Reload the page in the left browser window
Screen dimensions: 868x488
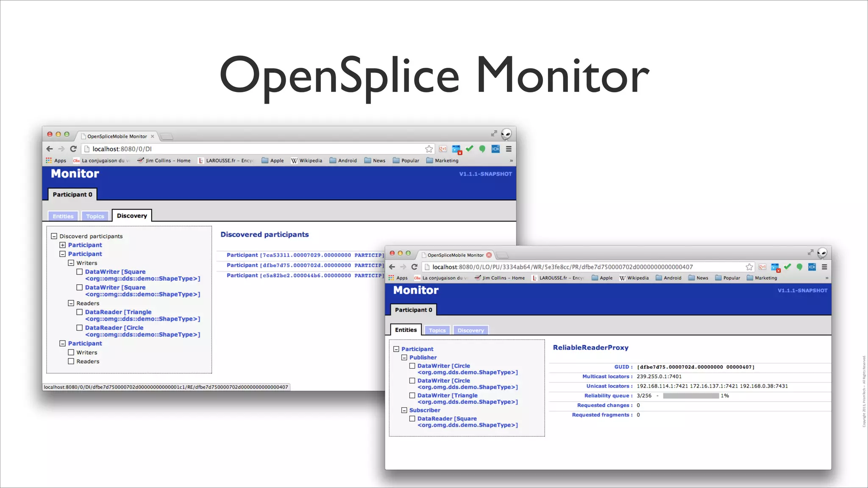click(73, 149)
